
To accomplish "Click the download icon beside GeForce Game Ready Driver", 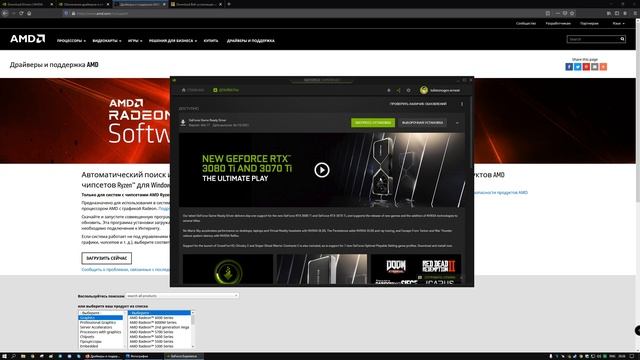I will click(183, 122).
